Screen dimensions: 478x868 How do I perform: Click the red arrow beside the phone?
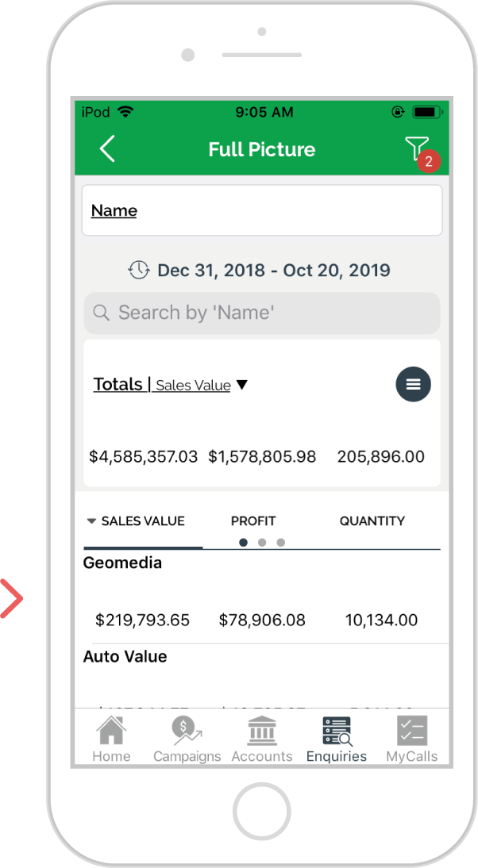click(x=11, y=598)
